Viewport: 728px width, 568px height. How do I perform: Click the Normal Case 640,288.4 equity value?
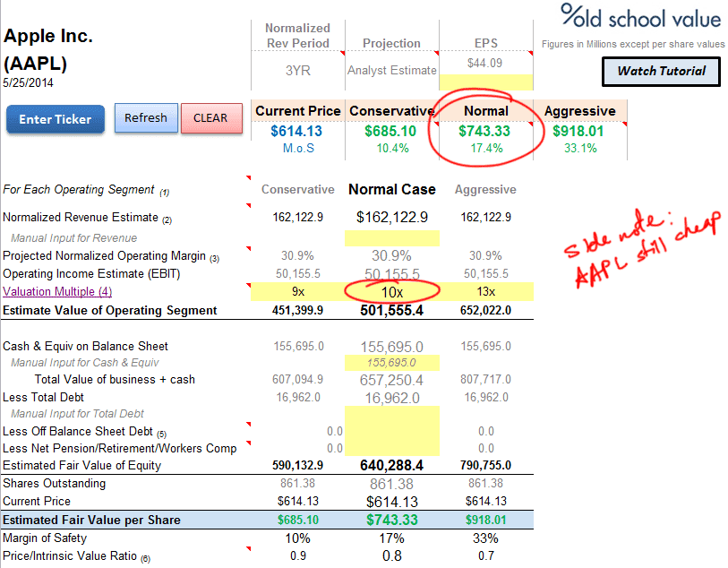(x=392, y=465)
